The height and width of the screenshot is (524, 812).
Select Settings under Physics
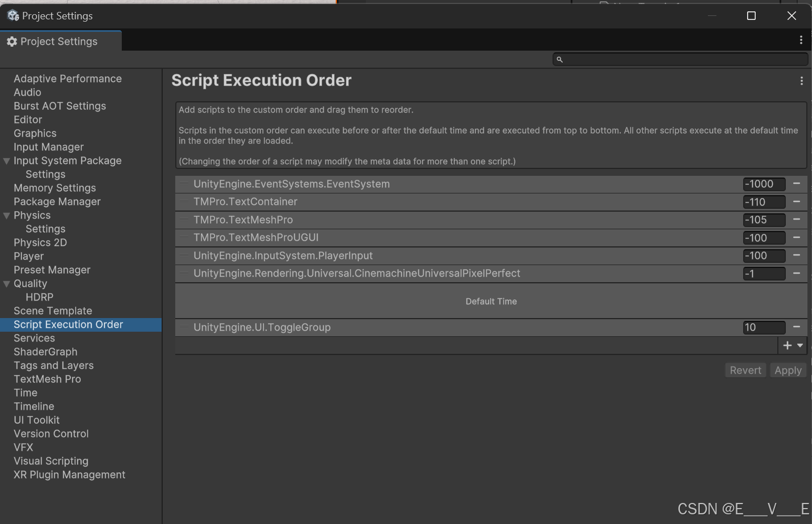[x=46, y=229]
